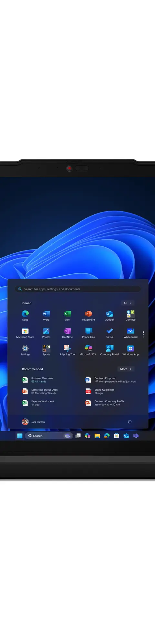The width and height of the screenshot is (155, 644).
Task: Open Jack Purton account menu
Action: coord(33,422)
